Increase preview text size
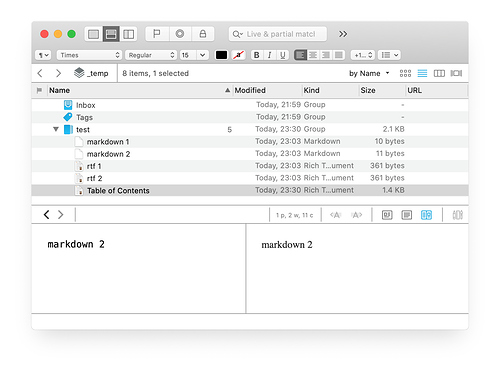Image resolution: width=501 pixels, height=375 pixels. [x=357, y=215]
